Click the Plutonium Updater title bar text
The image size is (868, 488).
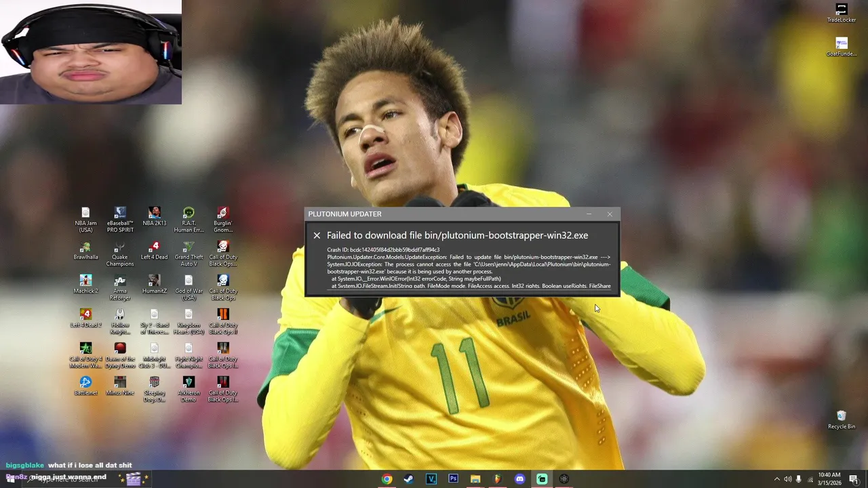[344, 214]
